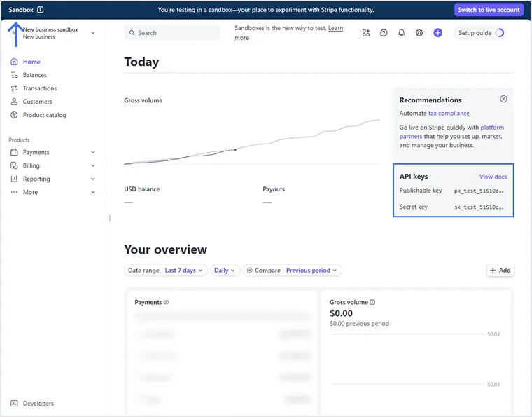
Task: Open the View docs link
Action: (493, 177)
